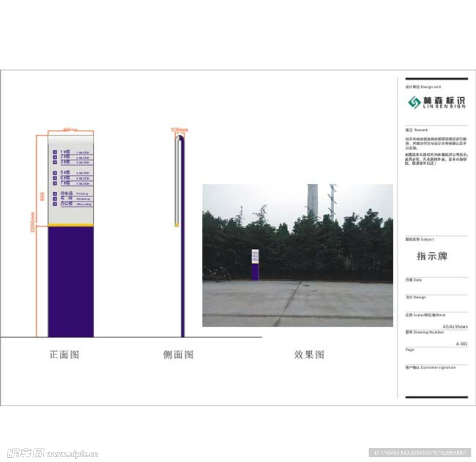
Task: Click the plus icon beside 5#楼
Action: [x=55, y=173]
